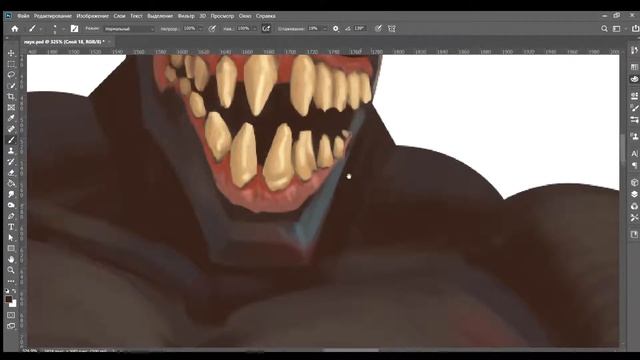Open the Brushes panel icon
Image resolution: width=640 pixels, height=360 pixels.
click(x=634, y=108)
